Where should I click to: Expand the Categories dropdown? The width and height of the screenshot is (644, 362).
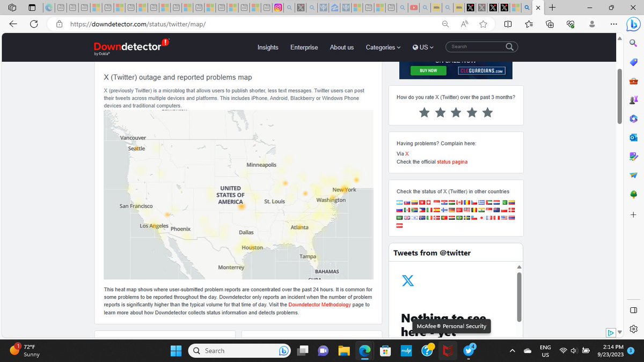383,47
